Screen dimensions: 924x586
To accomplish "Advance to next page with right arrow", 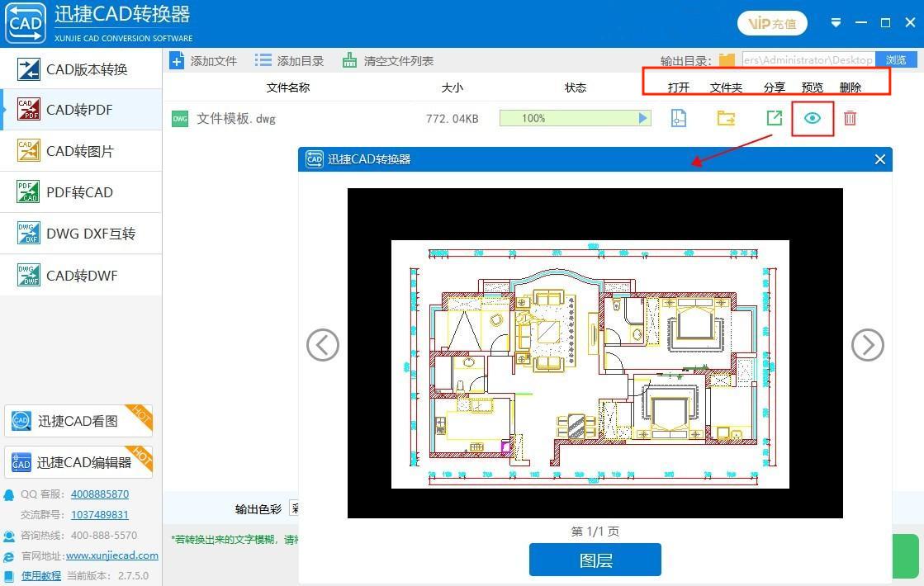I will (x=867, y=345).
